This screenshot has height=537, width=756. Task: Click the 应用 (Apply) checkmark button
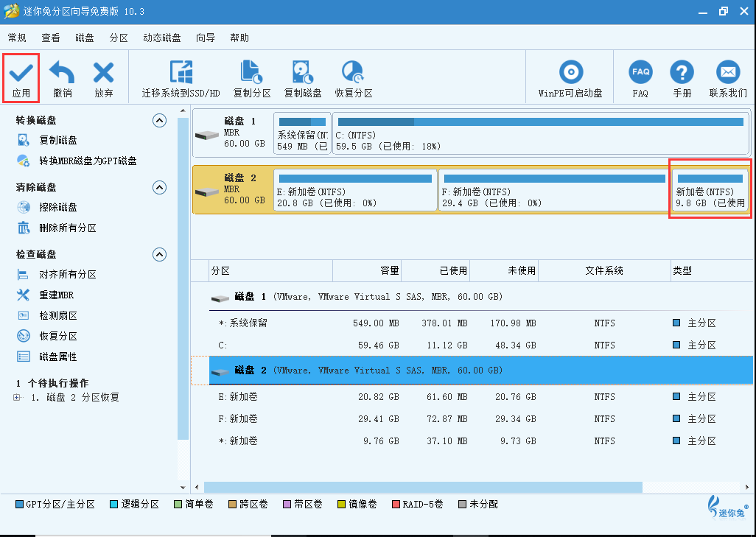pos(21,78)
